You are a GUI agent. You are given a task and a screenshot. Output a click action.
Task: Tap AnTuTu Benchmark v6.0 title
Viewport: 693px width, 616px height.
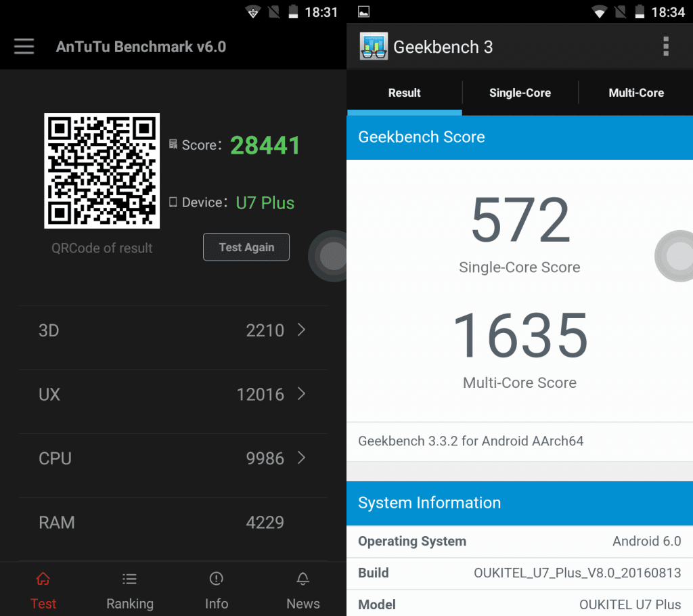point(141,47)
